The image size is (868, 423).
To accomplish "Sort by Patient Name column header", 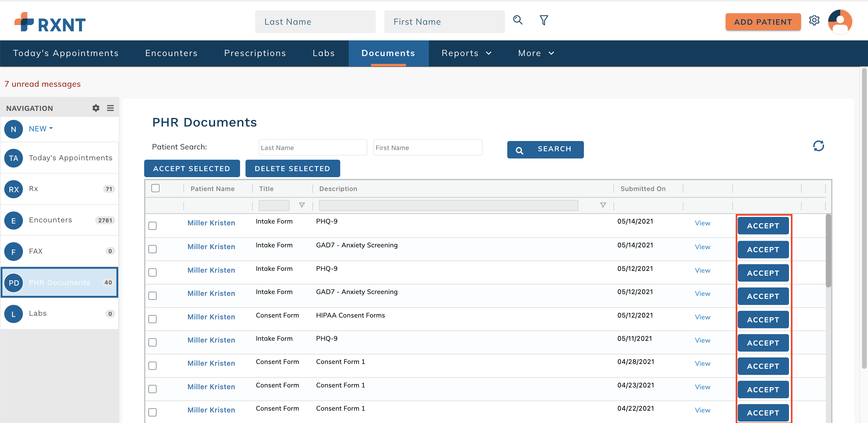I will [212, 189].
